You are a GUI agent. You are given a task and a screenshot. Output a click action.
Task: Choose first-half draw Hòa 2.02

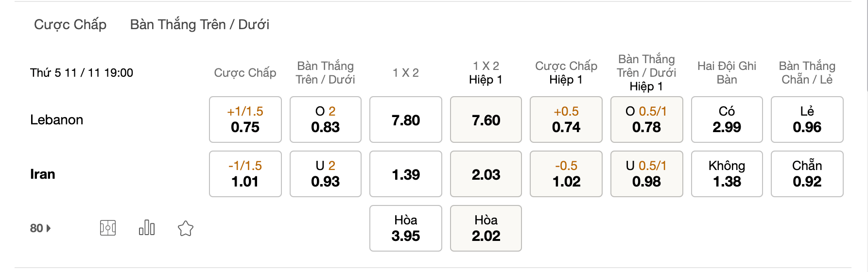(x=486, y=228)
